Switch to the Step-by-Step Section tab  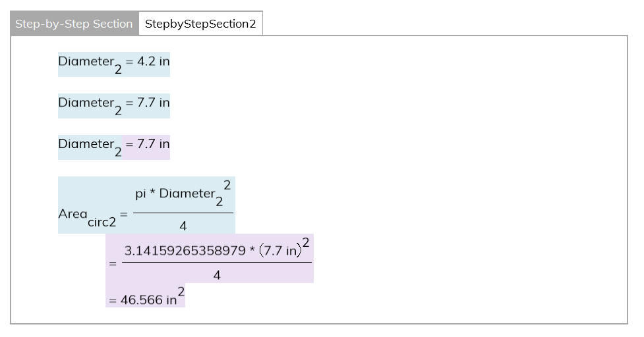point(74,24)
